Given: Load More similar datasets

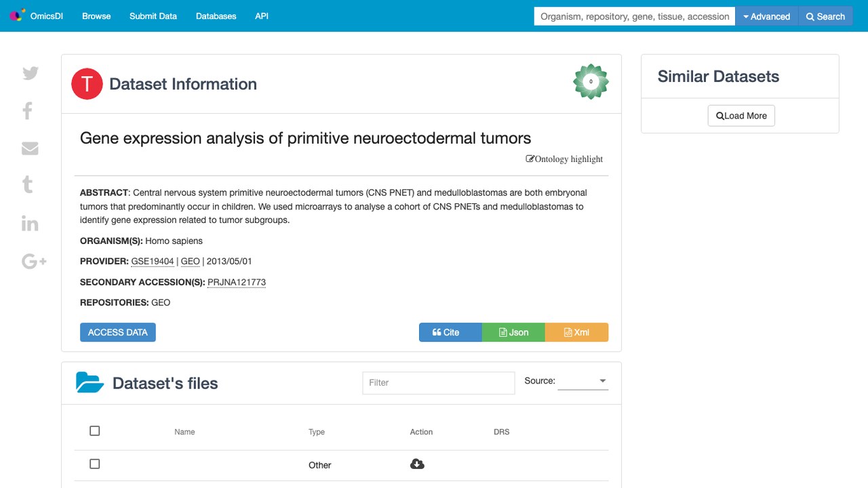Looking at the screenshot, I should pos(741,116).
